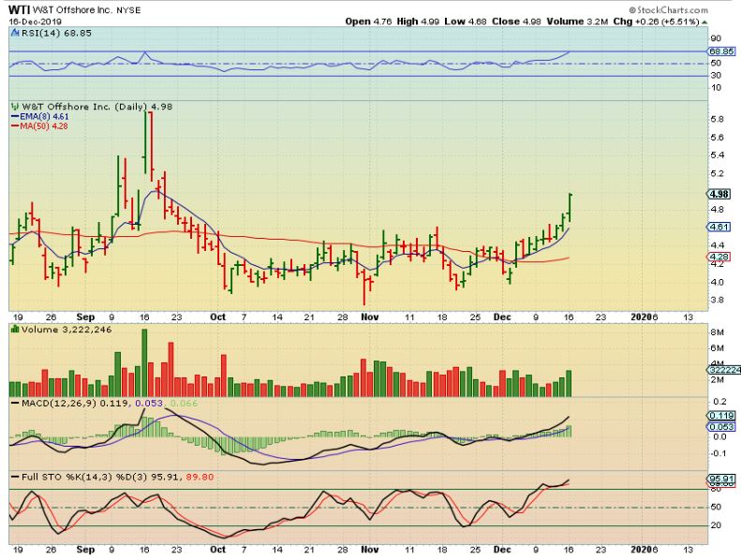Click the 'W&T Offshore Inc. NYSE' header text
The height and width of the screenshot is (560, 741).
pyautogui.click(x=85, y=10)
